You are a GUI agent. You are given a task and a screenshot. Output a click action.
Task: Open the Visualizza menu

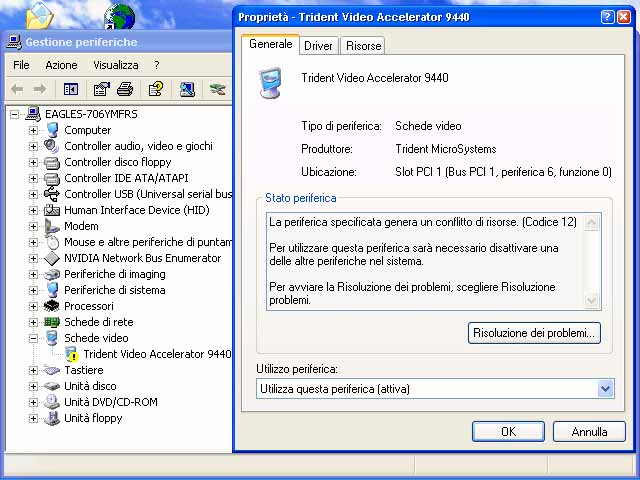[x=116, y=65]
